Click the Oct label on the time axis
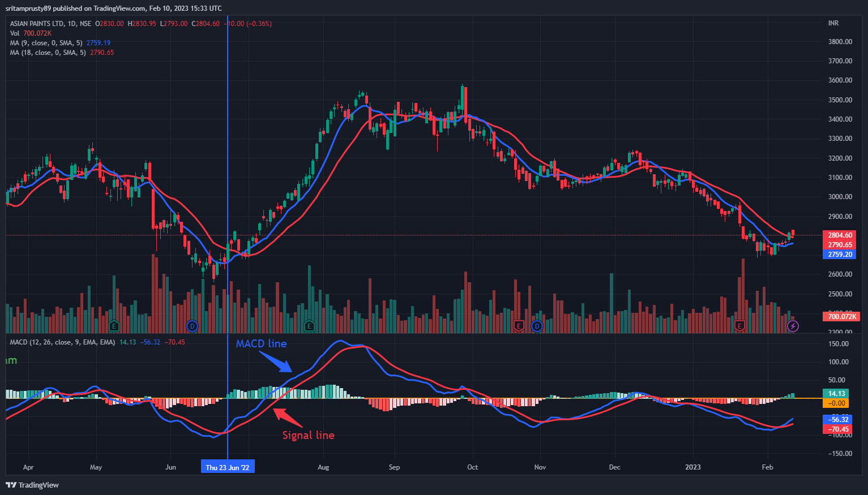Image resolution: width=868 pixels, height=495 pixels. [x=472, y=467]
